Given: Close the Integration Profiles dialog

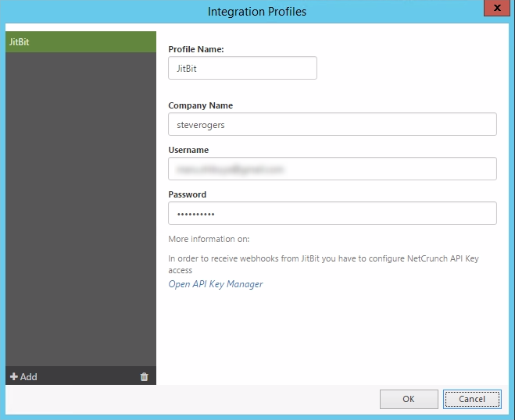Looking at the screenshot, I should point(497,8).
